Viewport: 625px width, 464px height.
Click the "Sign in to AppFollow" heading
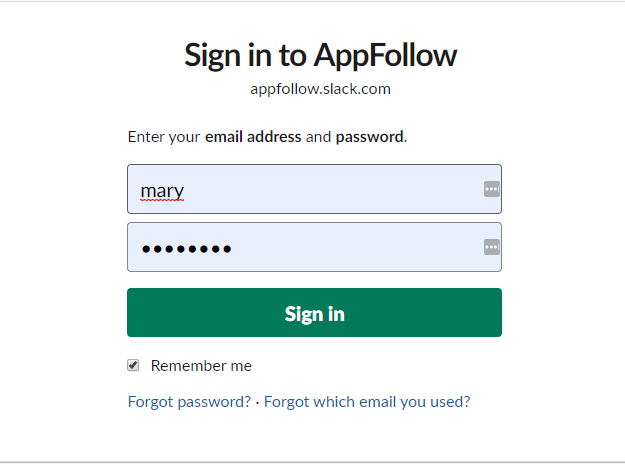click(x=320, y=55)
